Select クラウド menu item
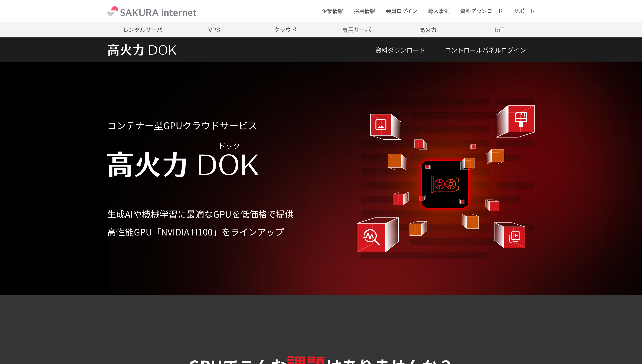The image size is (642, 364). pyautogui.click(x=285, y=30)
